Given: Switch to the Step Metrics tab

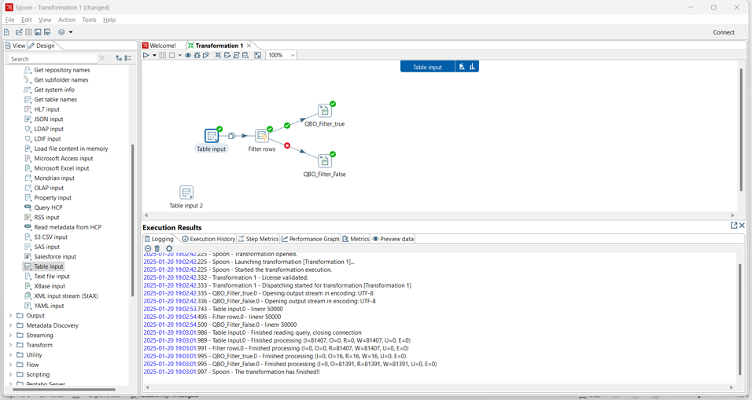Looking at the screenshot, I should coord(259,239).
